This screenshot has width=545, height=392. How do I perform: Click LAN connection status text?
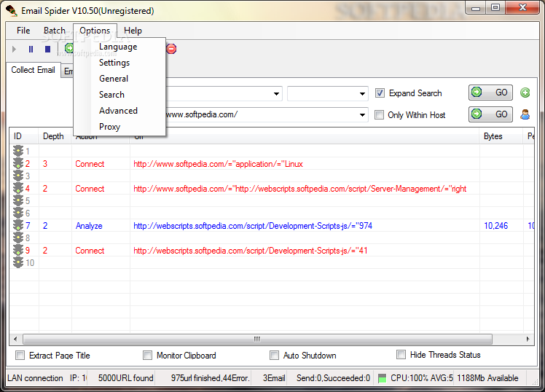coord(35,378)
